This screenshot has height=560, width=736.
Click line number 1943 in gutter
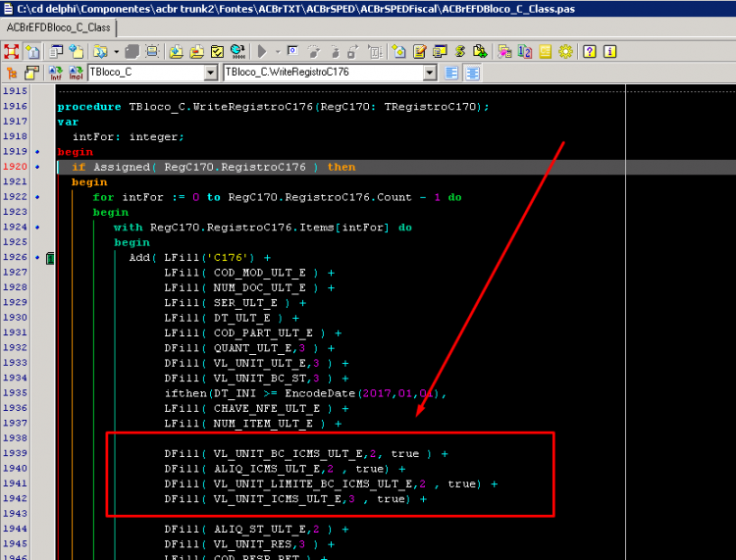point(15,513)
